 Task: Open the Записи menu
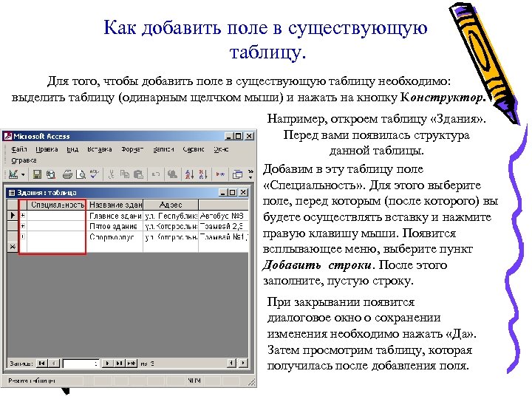click(163, 149)
